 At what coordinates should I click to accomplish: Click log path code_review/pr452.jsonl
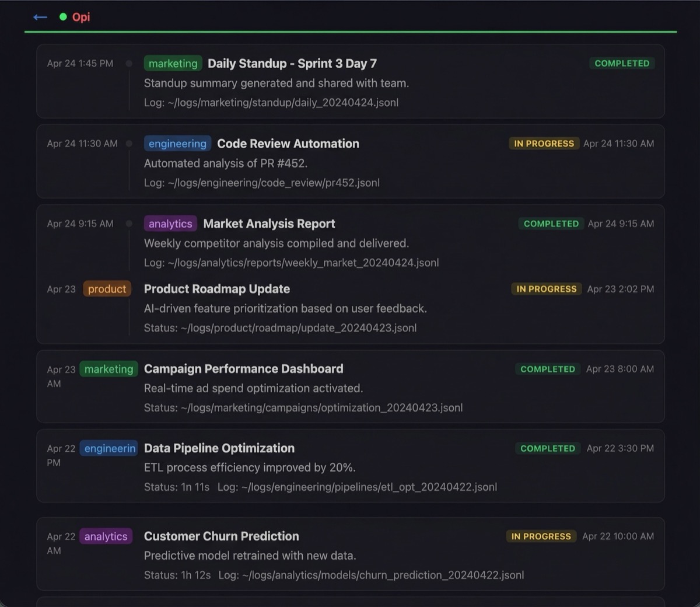[262, 183]
